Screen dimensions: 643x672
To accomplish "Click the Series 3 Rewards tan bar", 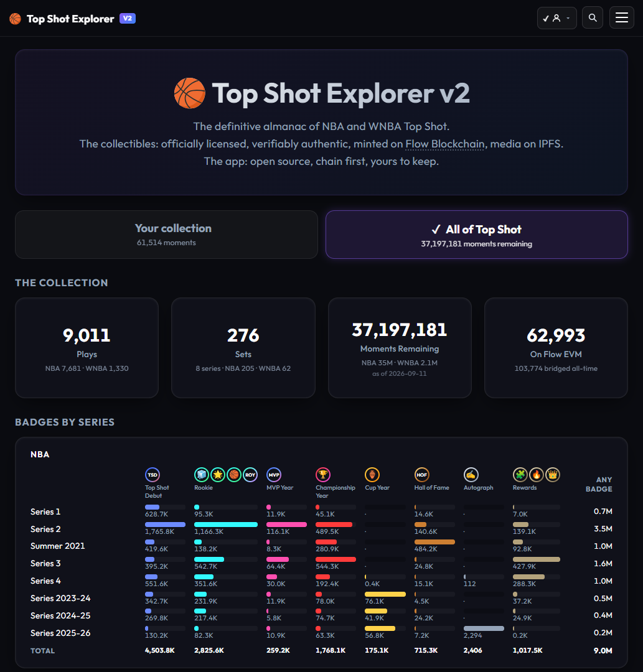I will click(537, 559).
